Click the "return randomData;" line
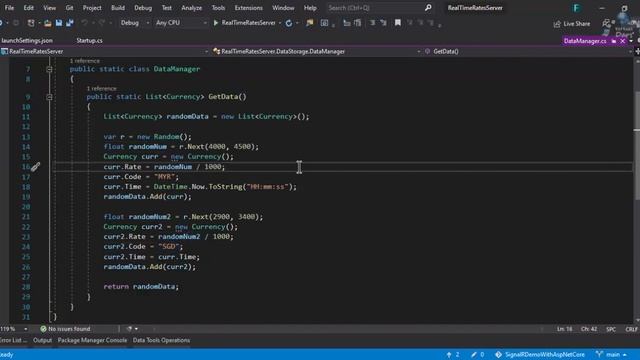Image resolution: width=640 pixels, height=360 pixels. [x=141, y=287]
